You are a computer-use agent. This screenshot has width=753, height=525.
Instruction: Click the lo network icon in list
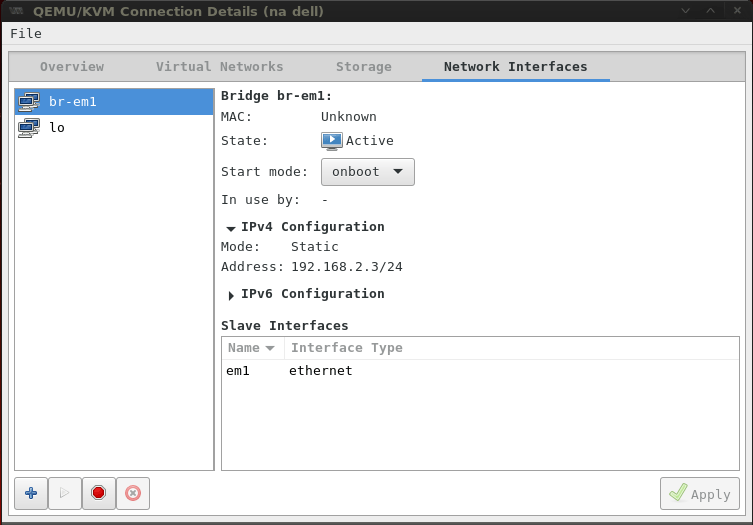click(x=29, y=128)
